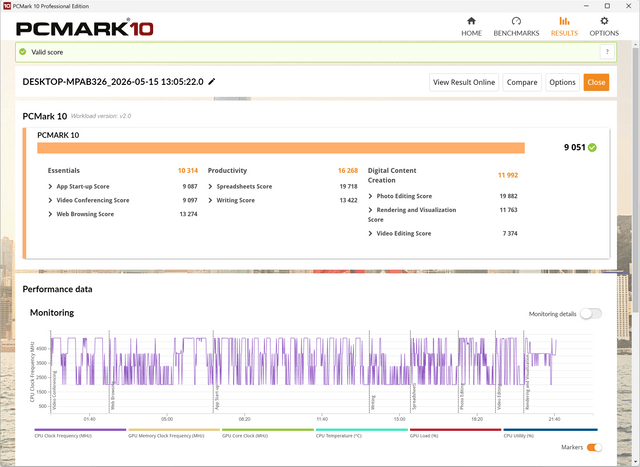This screenshot has height=467, width=640.
Task: Click the pencil icon to rename result
Action: tap(211, 82)
